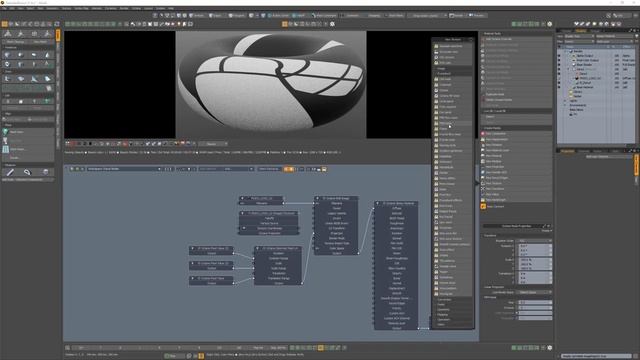Screen dimensions: 640x360
Task: Click the orange icon in bottom center toolbar
Action: (x=321, y=348)
